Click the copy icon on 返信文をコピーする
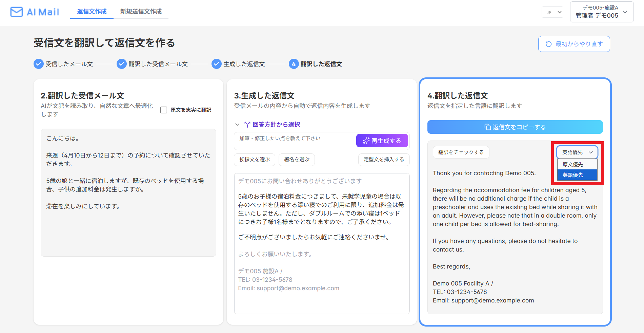This screenshot has width=644, height=333. point(487,127)
